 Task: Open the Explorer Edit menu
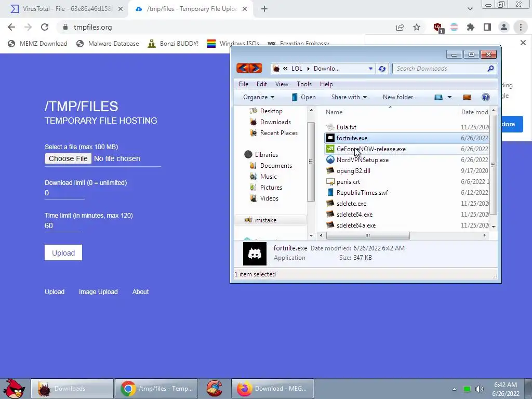[262, 84]
